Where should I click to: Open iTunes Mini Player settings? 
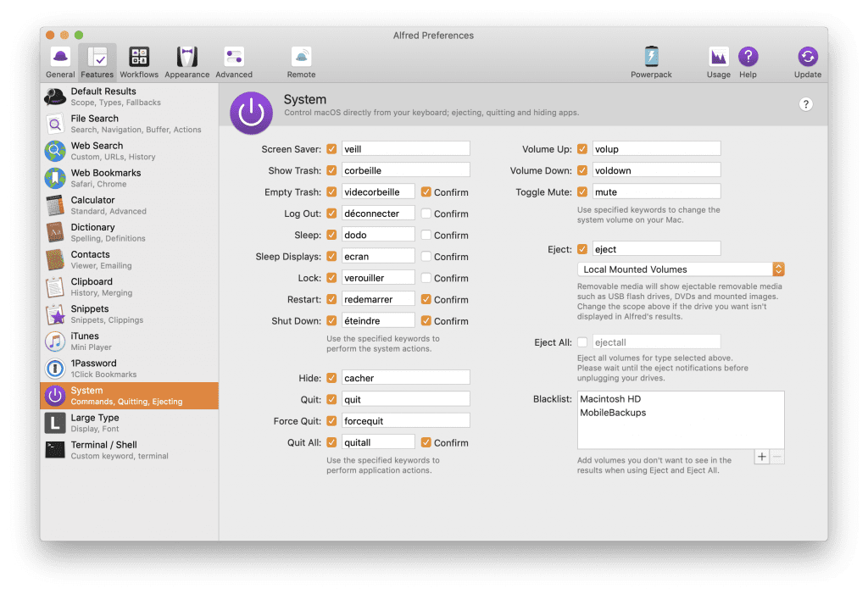(130, 341)
